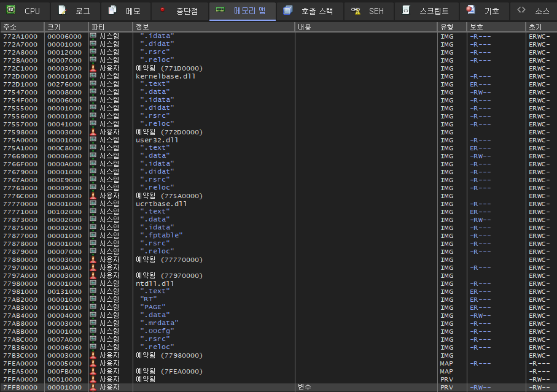Select the kernelbase.dll row
The width and height of the screenshot is (557, 392).
279,76
